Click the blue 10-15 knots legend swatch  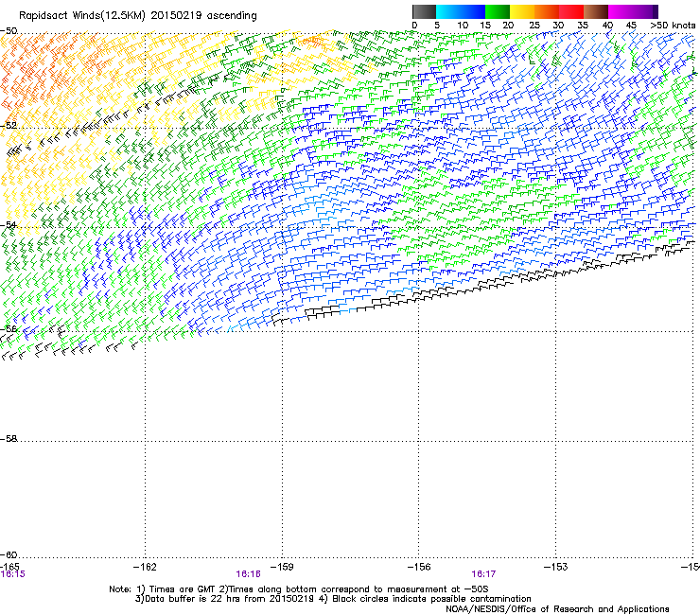(x=473, y=11)
